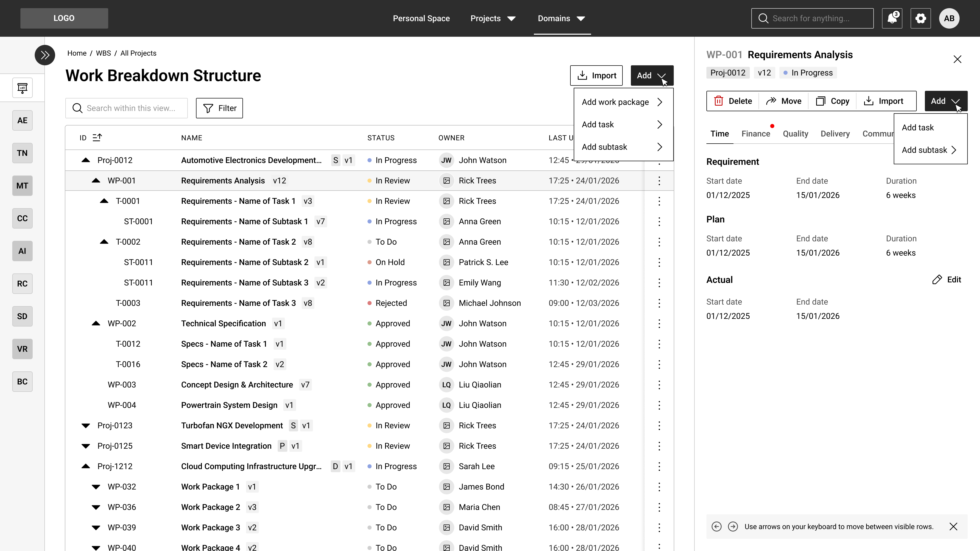Choose Add subtask in panel Add menu
Viewport: 980px width, 551px height.
click(x=930, y=150)
